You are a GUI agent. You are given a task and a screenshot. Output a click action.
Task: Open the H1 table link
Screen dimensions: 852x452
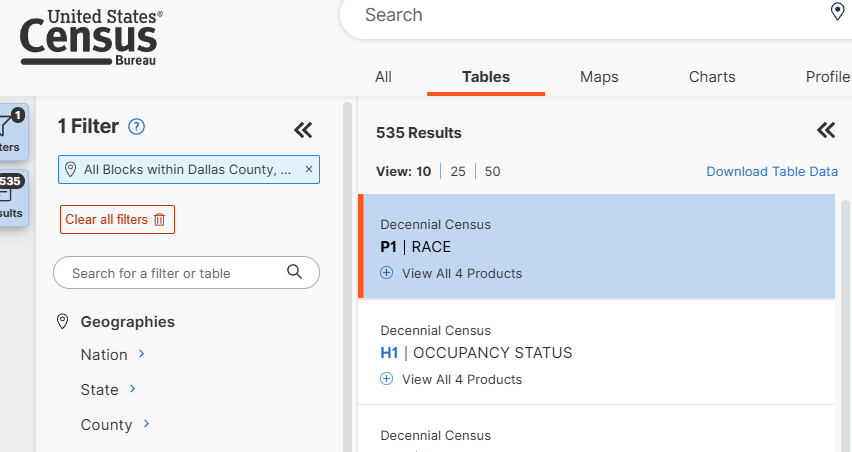pos(389,353)
